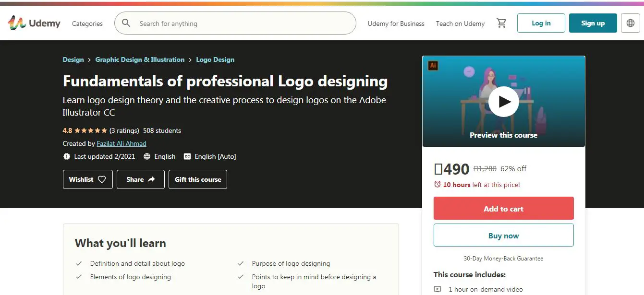Image resolution: width=644 pixels, height=295 pixels.
Task: Click the Adobe Illustrator badge on preview
Action: point(433,66)
